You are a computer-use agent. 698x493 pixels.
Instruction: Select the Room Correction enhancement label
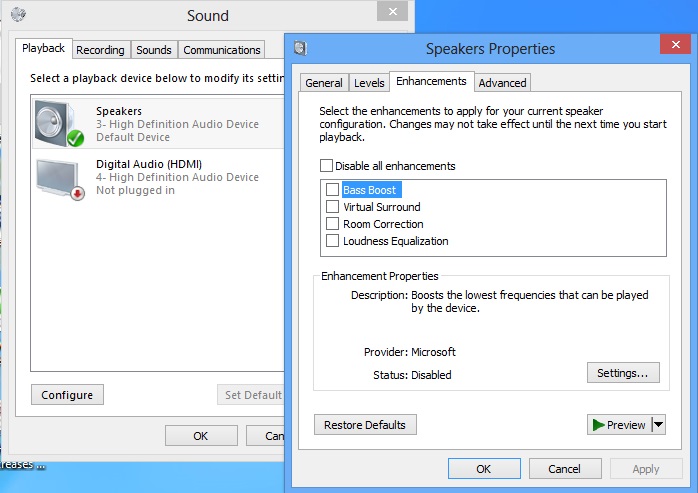tap(383, 224)
